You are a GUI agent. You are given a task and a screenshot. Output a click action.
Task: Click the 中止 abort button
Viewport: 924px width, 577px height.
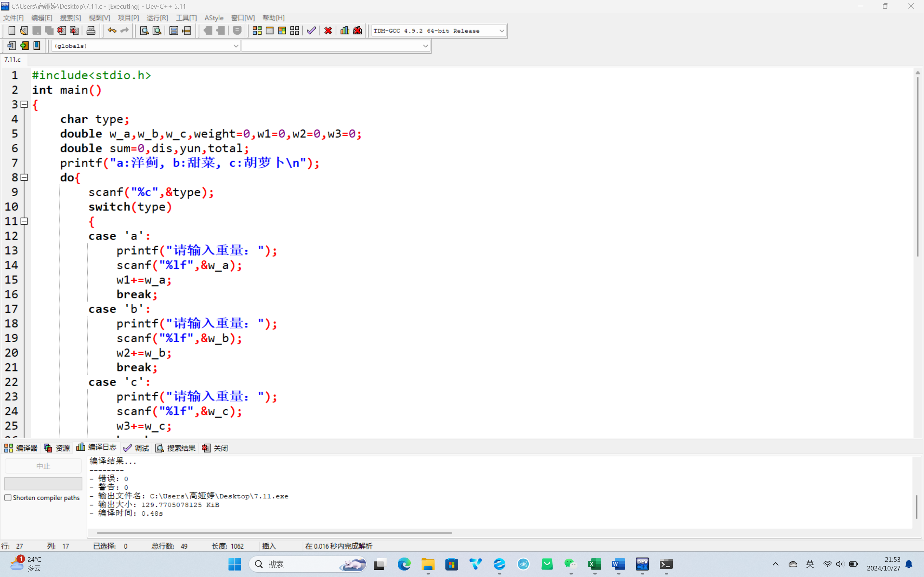43,466
